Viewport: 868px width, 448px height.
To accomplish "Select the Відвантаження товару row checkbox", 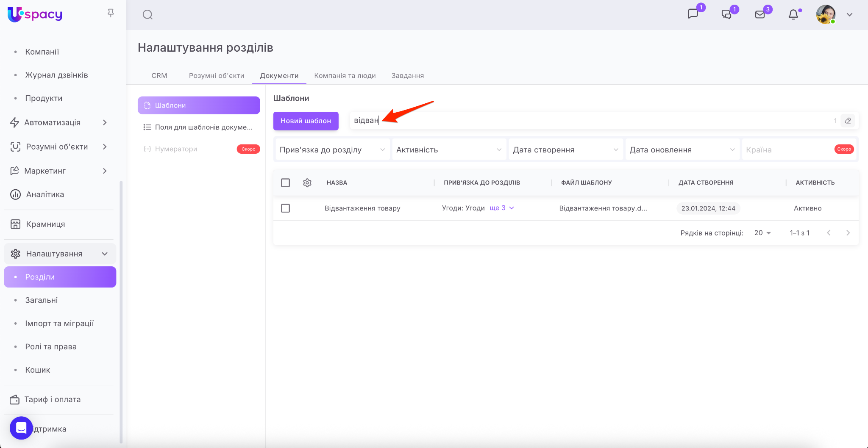I will point(286,208).
